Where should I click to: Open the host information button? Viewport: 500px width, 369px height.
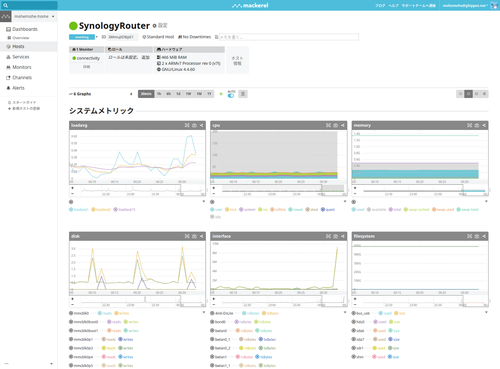tap(237, 60)
